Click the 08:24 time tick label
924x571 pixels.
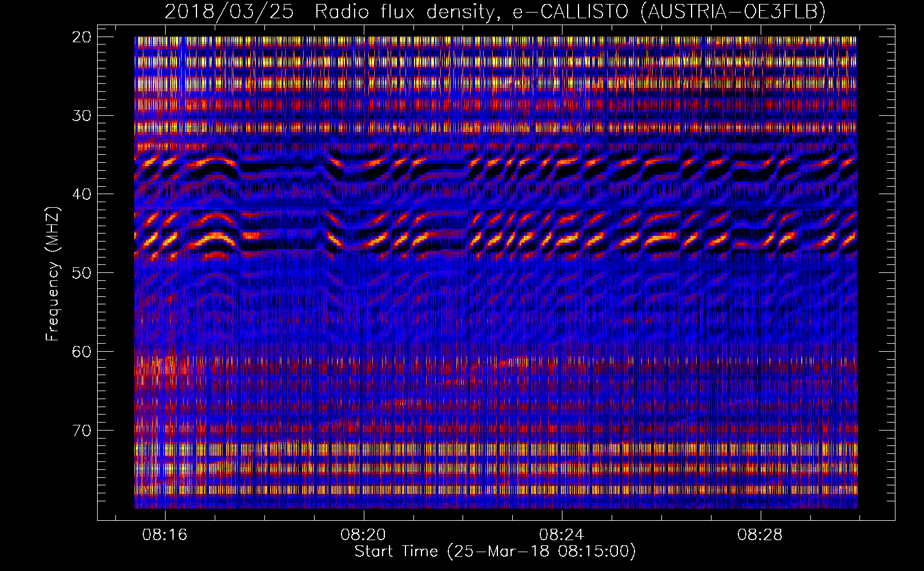coord(562,535)
